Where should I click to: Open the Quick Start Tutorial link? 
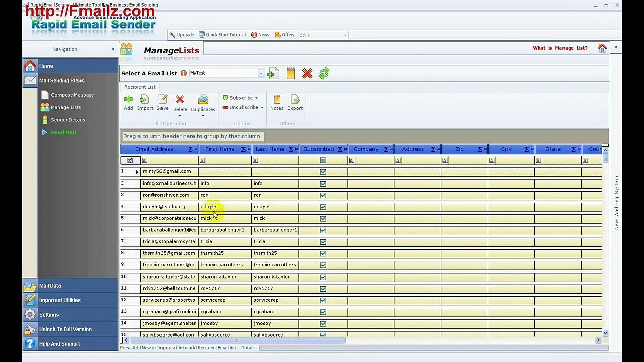(222, 35)
